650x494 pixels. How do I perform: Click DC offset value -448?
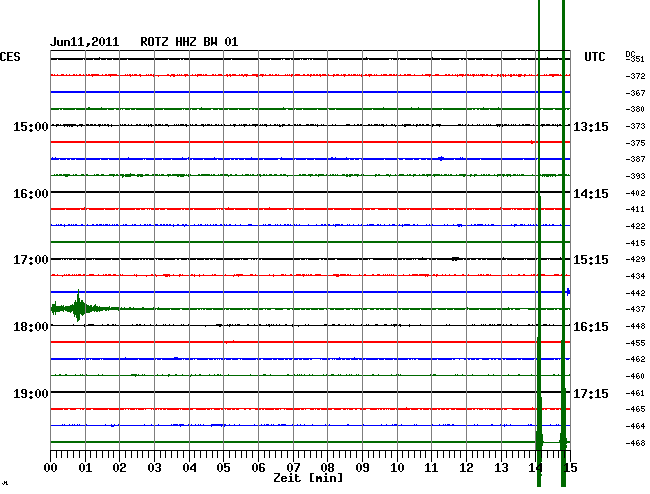pos(635,327)
